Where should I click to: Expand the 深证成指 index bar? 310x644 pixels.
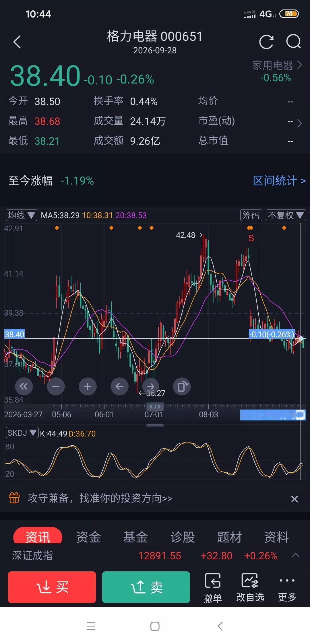(296, 556)
